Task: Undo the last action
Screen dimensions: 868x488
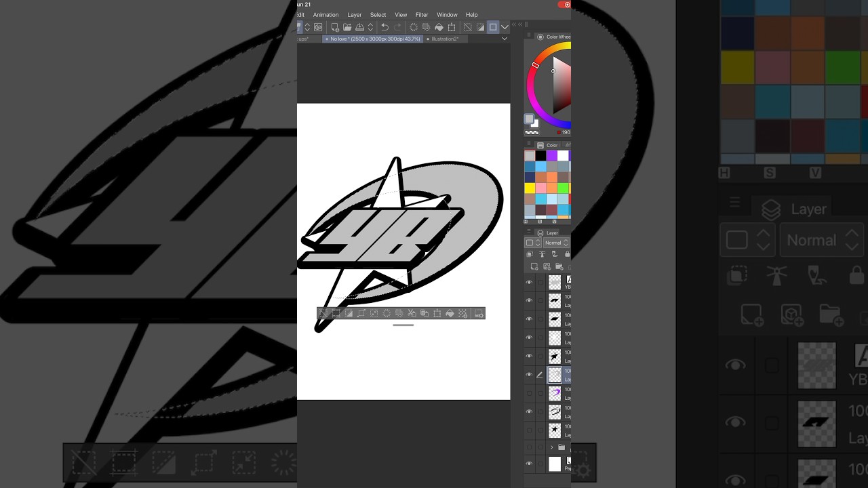Action: tap(384, 27)
